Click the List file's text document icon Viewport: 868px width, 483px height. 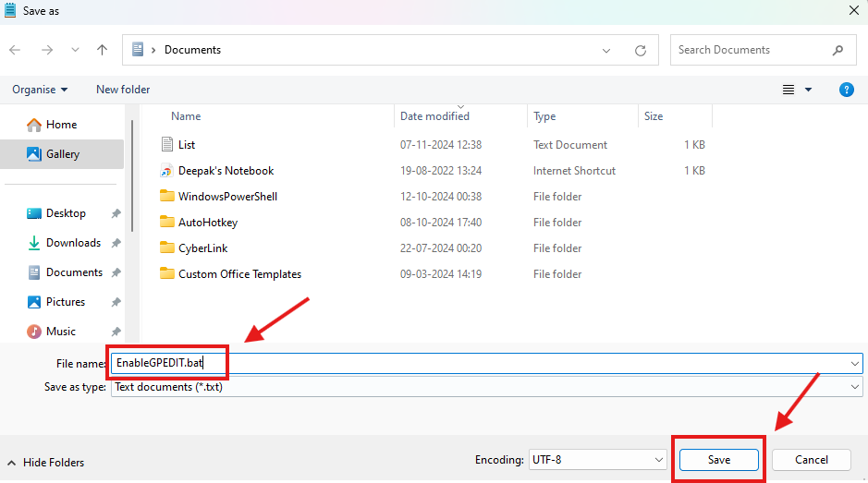coord(166,144)
